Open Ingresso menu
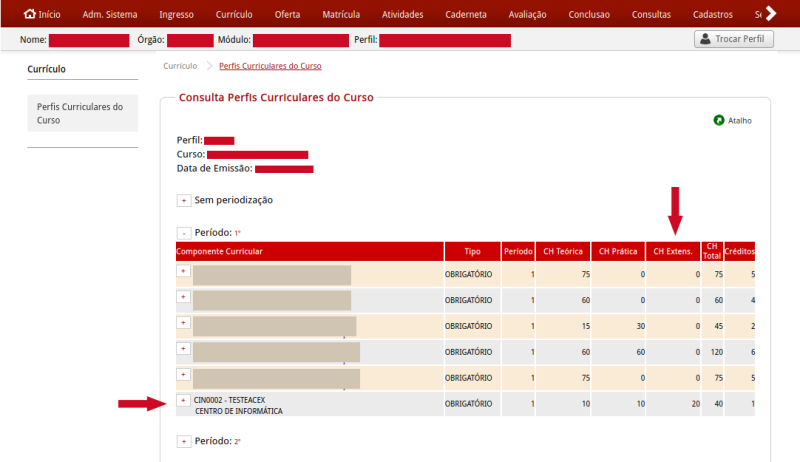This screenshot has width=800, height=462. click(x=176, y=14)
